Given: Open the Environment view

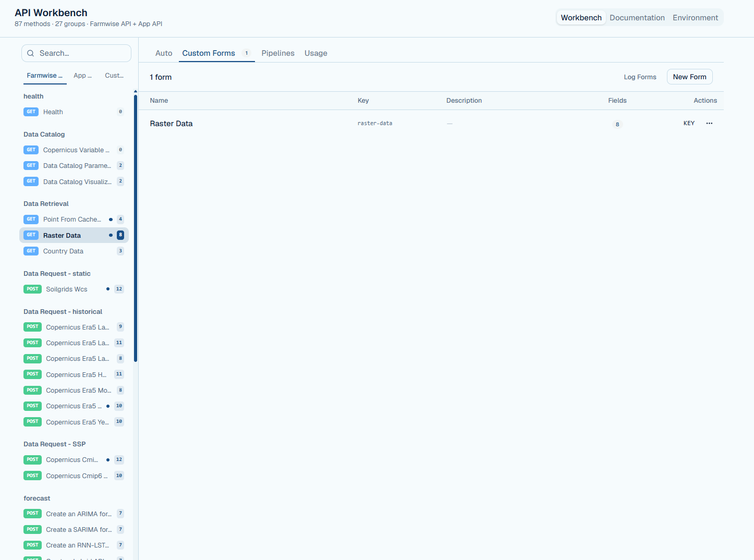Looking at the screenshot, I should 695,18.
